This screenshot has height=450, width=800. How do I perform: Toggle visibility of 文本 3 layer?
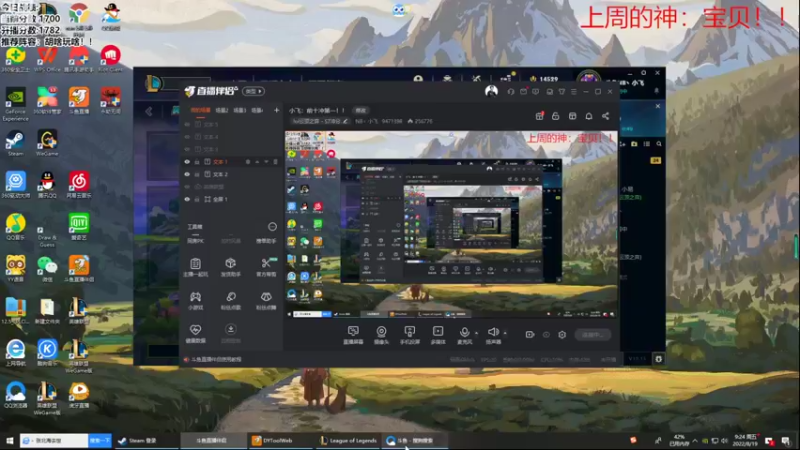187,149
